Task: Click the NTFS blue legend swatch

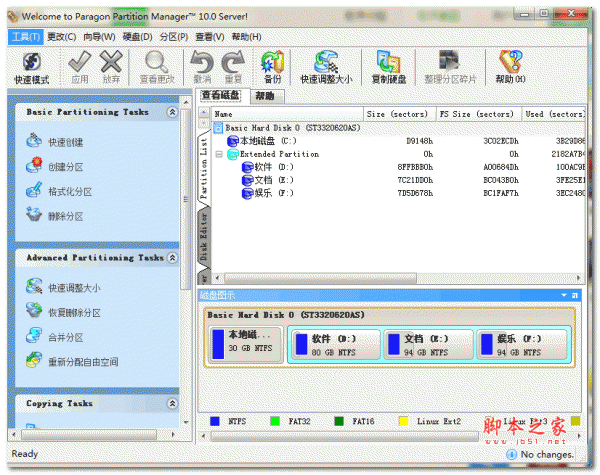Action: [215, 421]
